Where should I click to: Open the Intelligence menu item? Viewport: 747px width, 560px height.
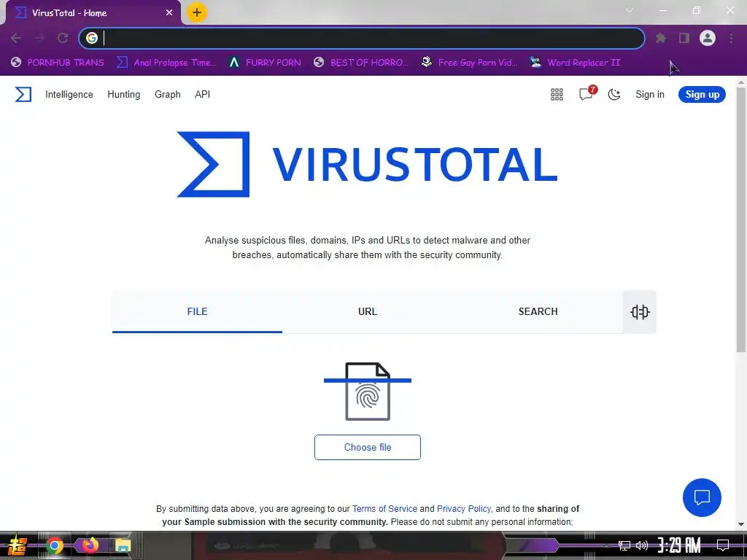69,94
